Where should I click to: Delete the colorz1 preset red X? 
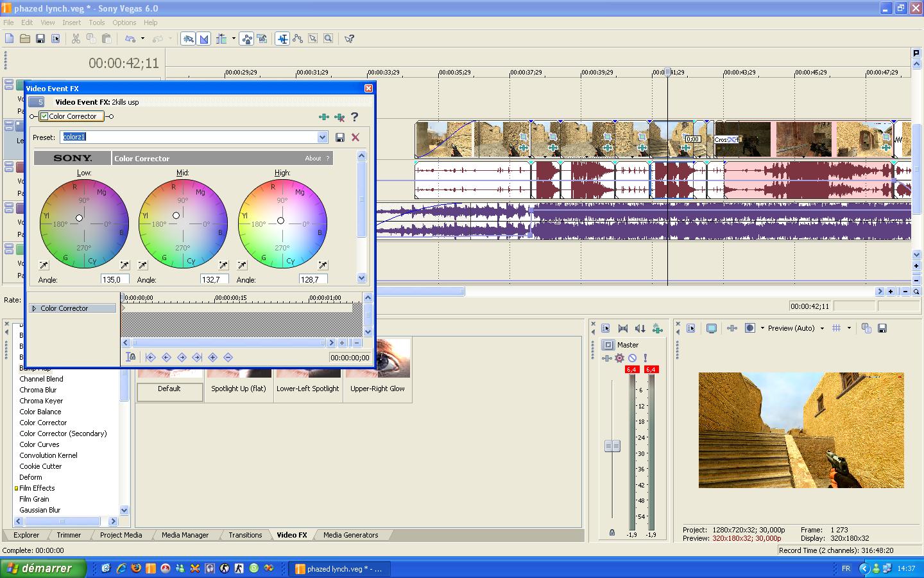tap(355, 137)
